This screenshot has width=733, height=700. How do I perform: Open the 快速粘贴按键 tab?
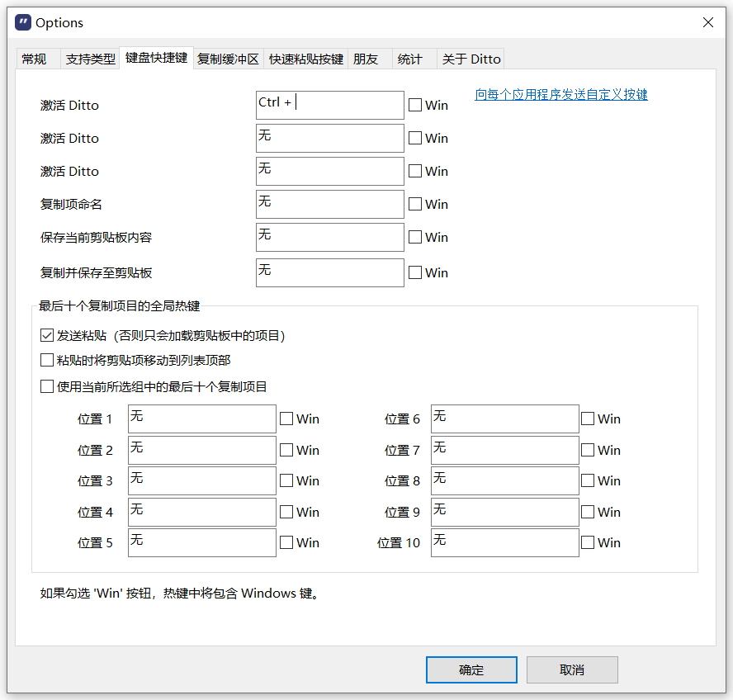(306, 59)
